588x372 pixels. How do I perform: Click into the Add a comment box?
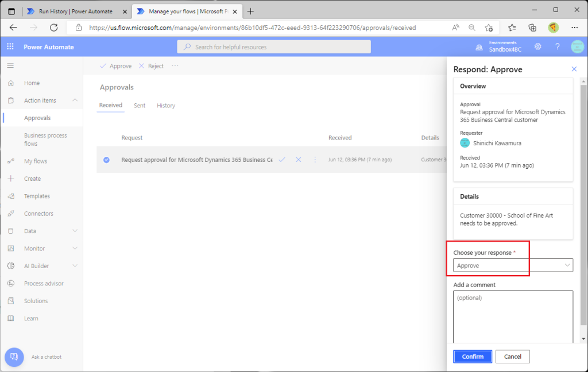[x=513, y=317]
